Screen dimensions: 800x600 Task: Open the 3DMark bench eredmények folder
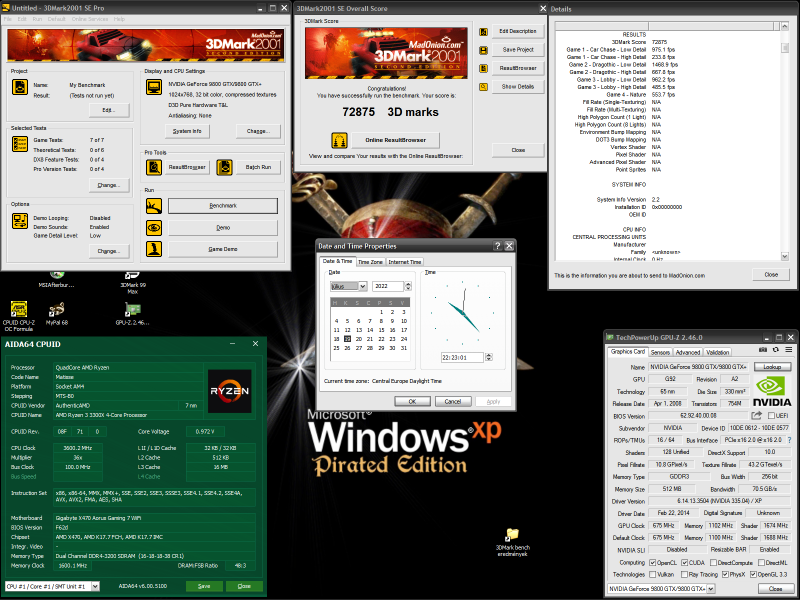pos(512,542)
